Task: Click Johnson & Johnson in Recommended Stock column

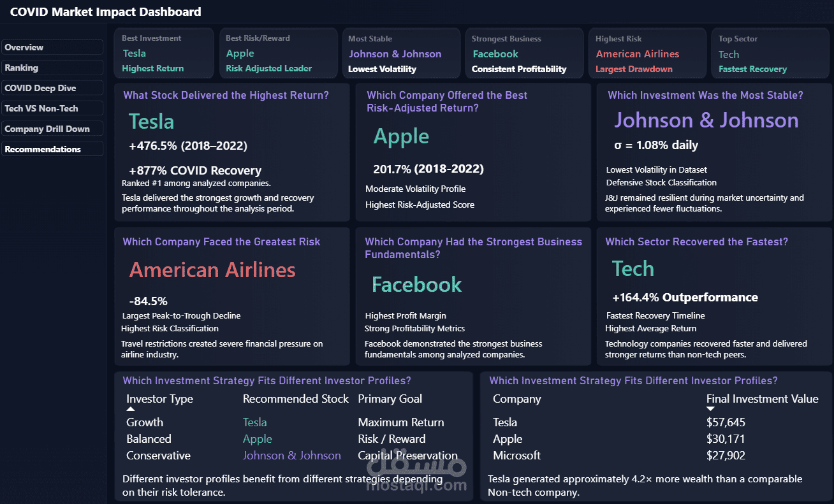Action: (292, 456)
